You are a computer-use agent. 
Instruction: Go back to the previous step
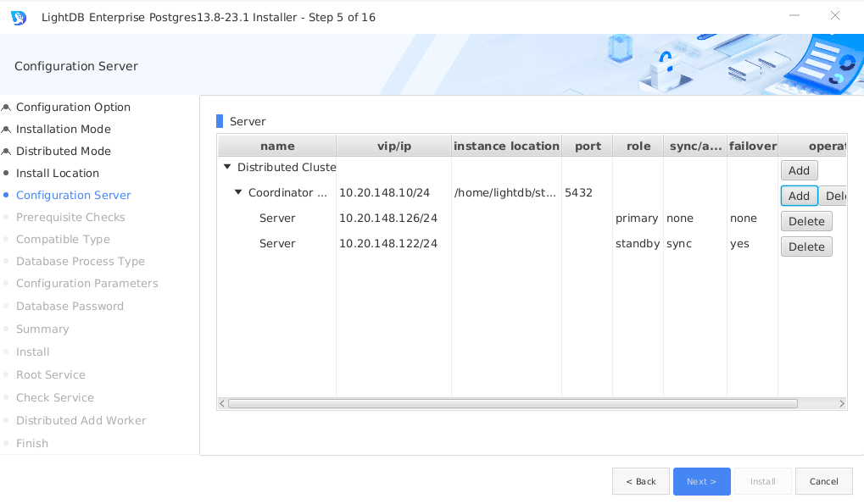641,481
